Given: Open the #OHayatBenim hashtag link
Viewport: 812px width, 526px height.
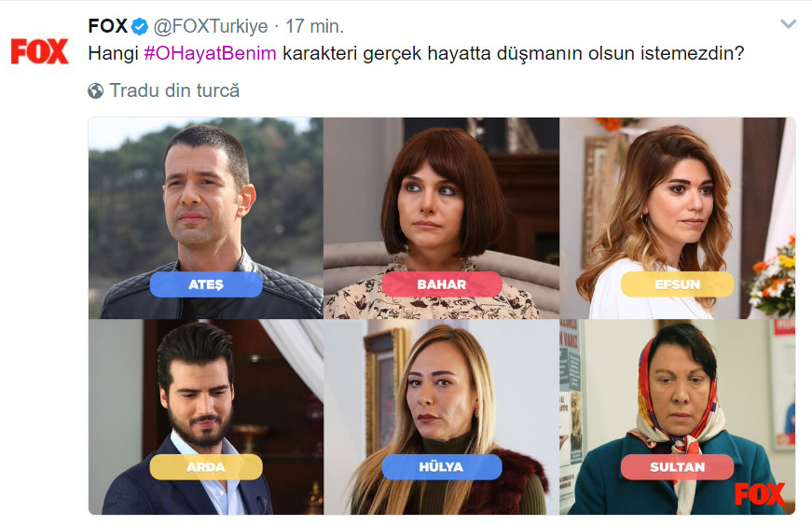Looking at the screenshot, I should [x=211, y=53].
